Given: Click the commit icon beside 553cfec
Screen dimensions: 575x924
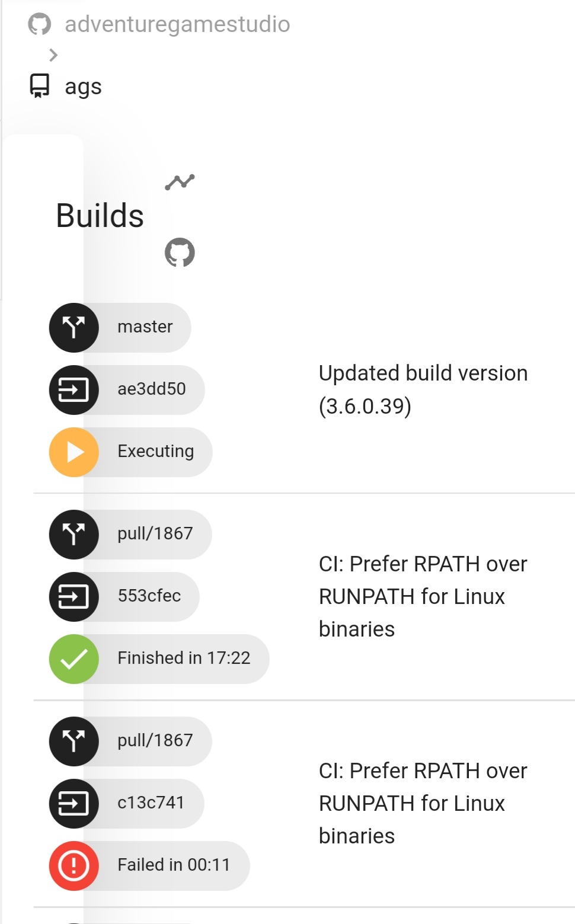Looking at the screenshot, I should 74,597.
